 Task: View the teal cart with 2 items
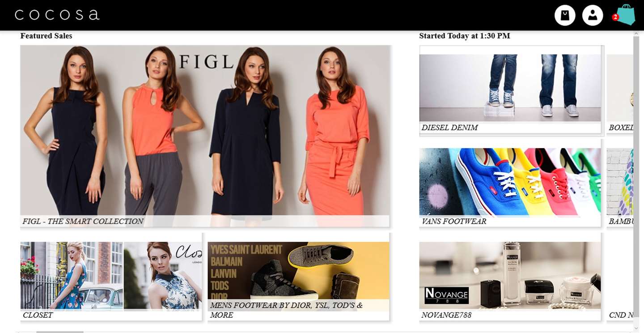pos(624,15)
